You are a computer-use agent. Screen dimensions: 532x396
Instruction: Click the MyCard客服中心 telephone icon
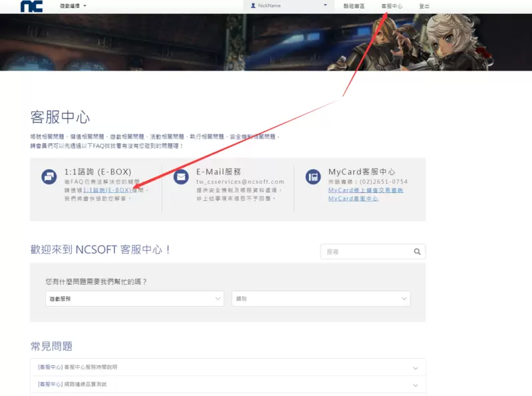click(313, 177)
